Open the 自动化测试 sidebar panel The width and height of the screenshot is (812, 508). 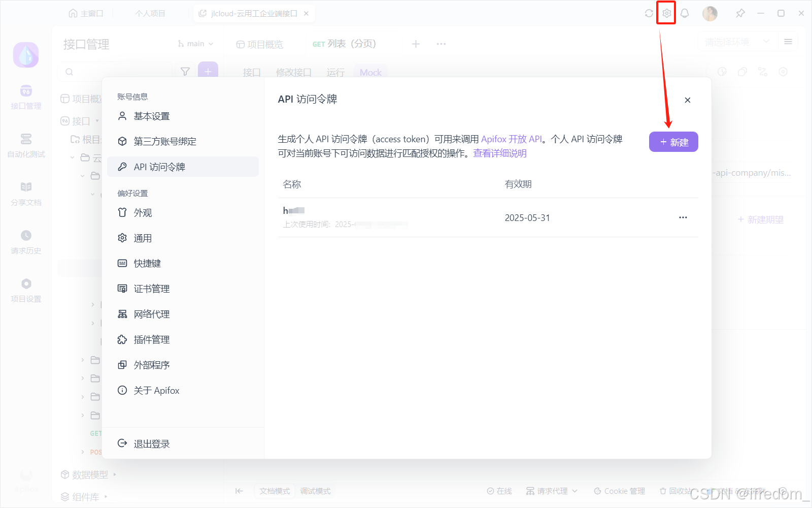[25, 146]
